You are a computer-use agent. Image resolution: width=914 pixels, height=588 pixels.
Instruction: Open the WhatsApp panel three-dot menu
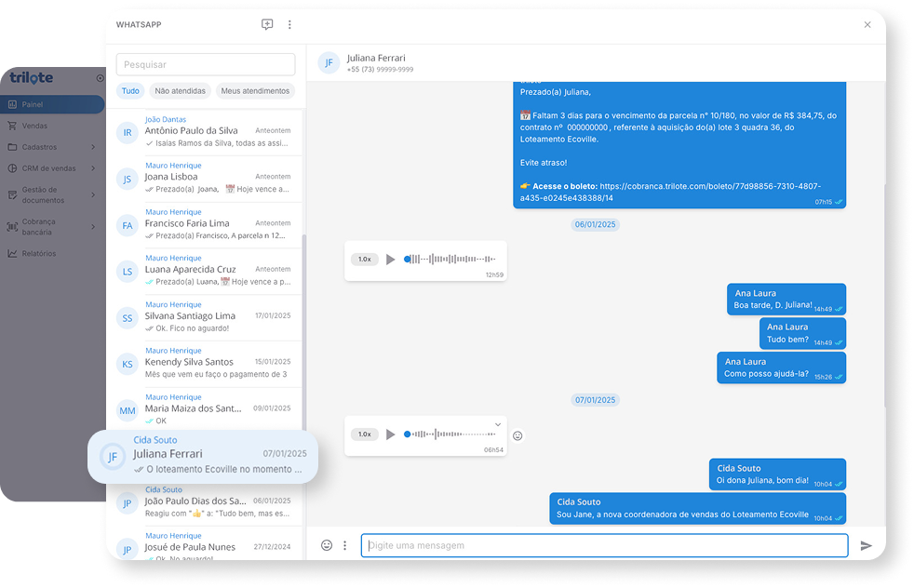point(289,24)
